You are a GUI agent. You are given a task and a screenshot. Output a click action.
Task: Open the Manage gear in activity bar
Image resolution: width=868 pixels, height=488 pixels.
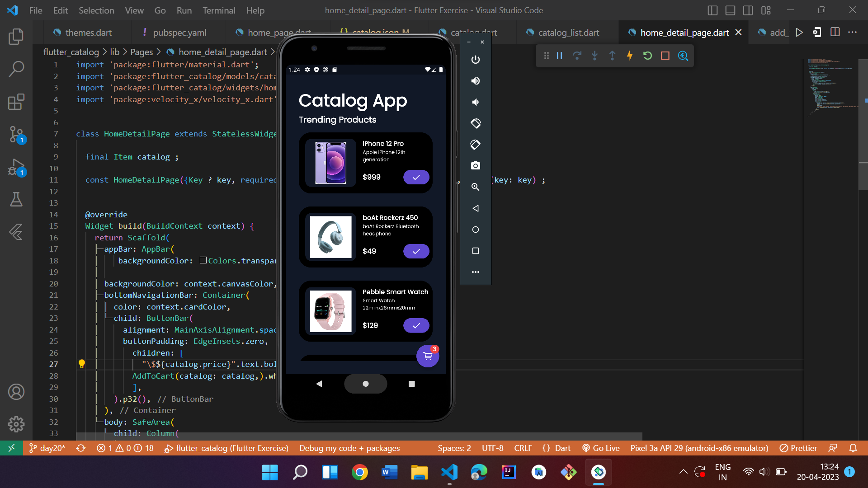coord(16,424)
